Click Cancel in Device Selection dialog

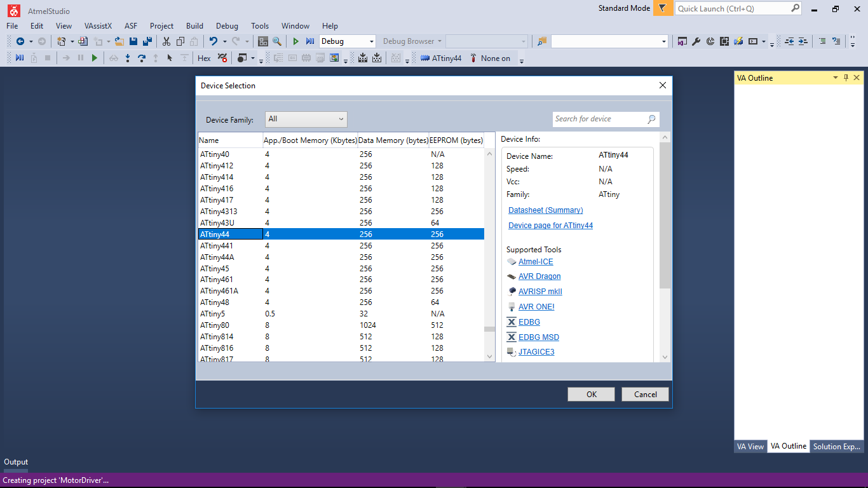pyautogui.click(x=646, y=394)
